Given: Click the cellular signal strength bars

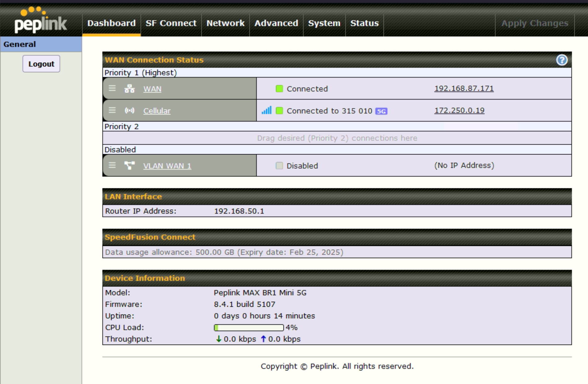Looking at the screenshot, I should pyautogui.click(x=266, y=110).
